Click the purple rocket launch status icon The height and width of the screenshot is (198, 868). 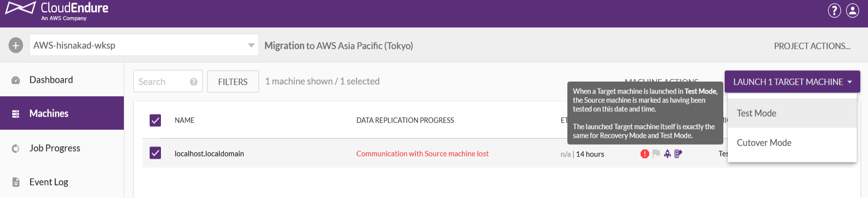[667, 154]
